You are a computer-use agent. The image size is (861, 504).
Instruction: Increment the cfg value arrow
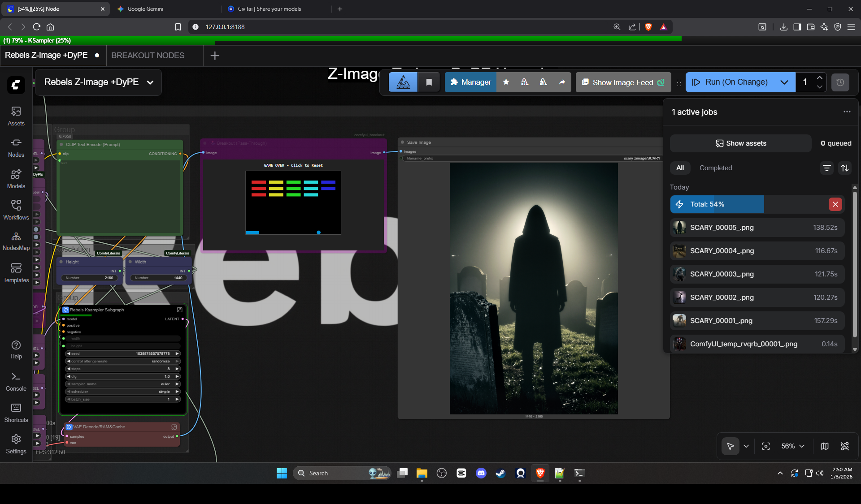pos(177,376)
